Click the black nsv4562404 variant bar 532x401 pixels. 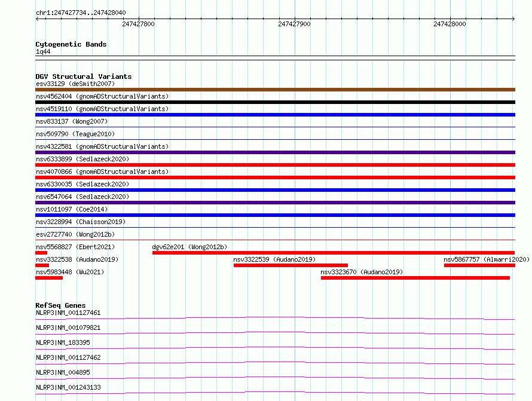(275, 102)
